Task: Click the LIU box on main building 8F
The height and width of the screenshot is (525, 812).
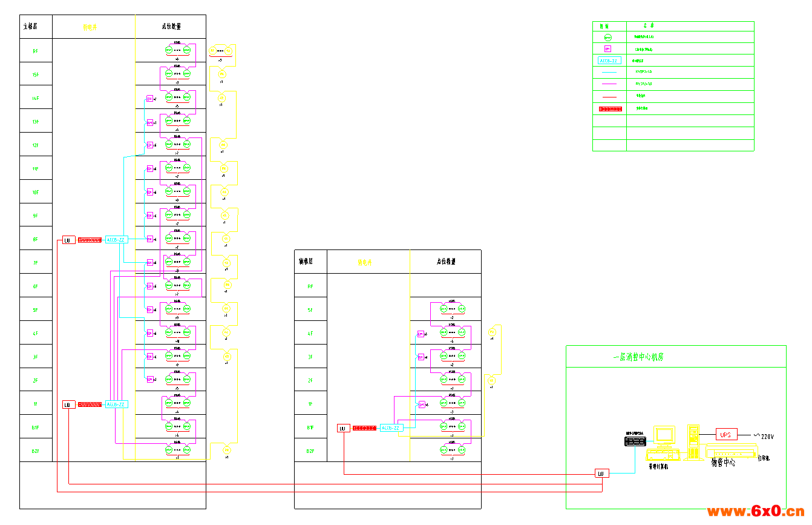Action: tap(69, 240)
